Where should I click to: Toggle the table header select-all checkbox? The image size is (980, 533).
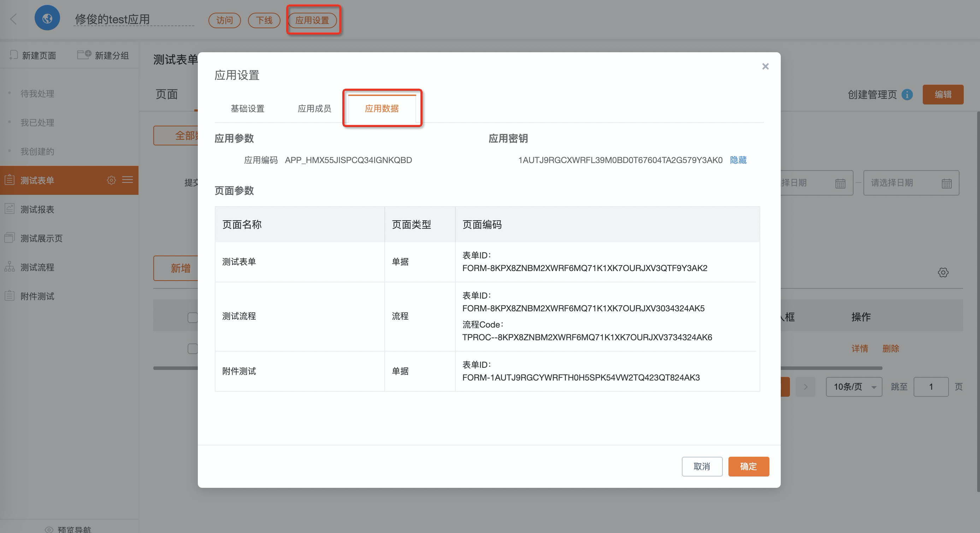pos(193,317)
